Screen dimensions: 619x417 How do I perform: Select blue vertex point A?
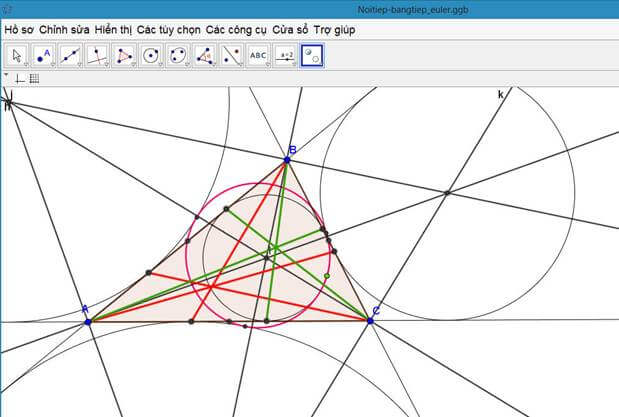[88, 322]
